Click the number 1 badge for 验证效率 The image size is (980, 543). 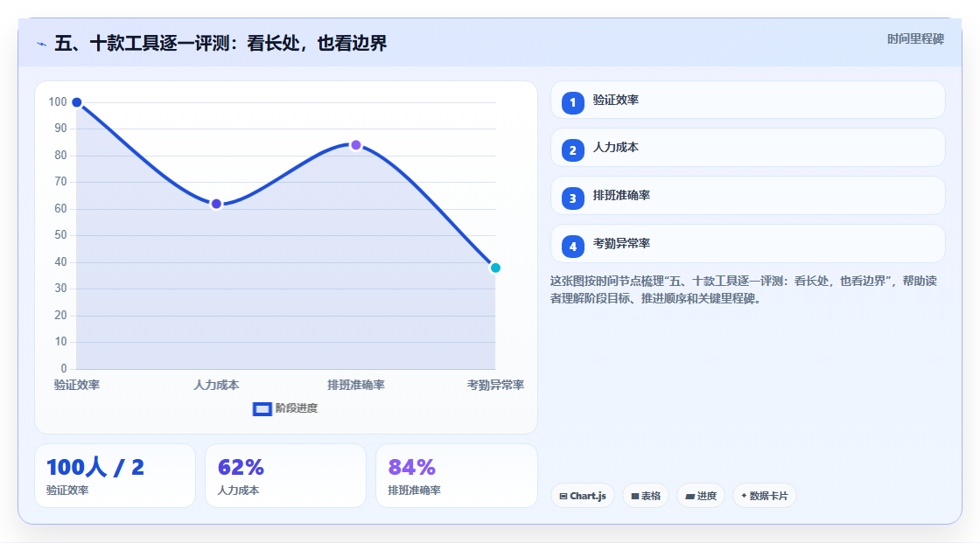point(572,103)
